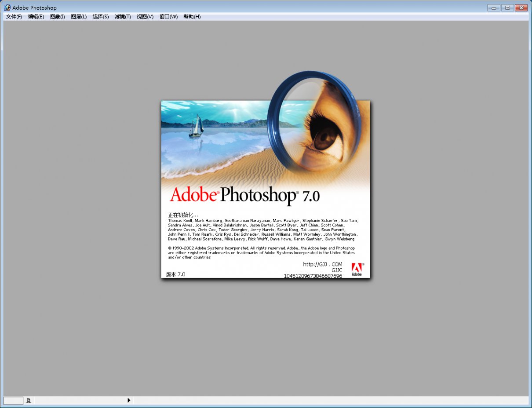Click the document icon in the status bar
The height and width of the screenshot is (408, 532).
29,400
